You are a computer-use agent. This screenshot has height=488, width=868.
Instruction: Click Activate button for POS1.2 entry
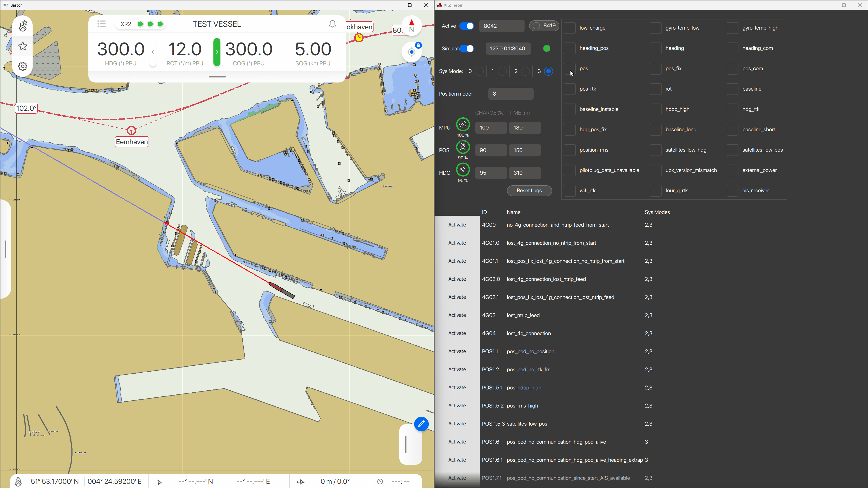457,369
